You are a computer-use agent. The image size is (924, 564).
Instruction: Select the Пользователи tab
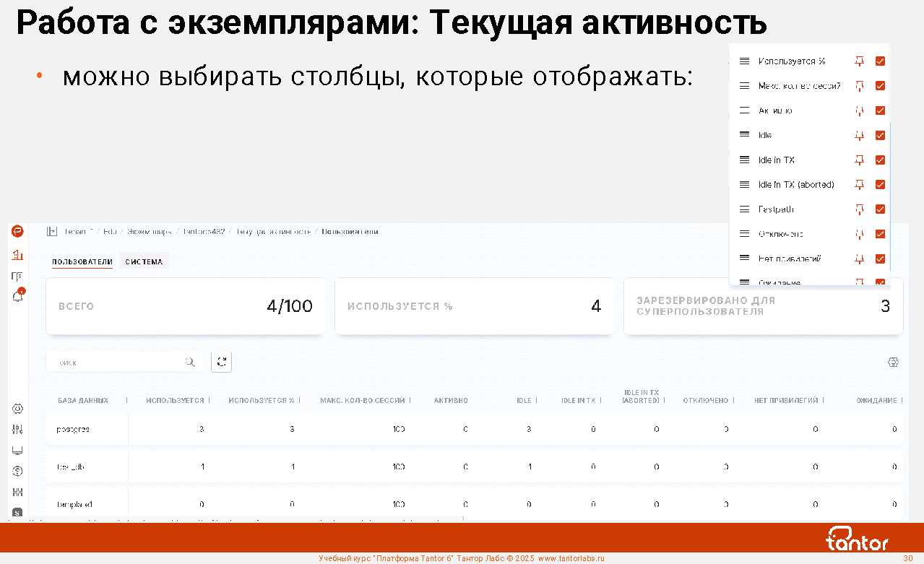click(82, 261)
